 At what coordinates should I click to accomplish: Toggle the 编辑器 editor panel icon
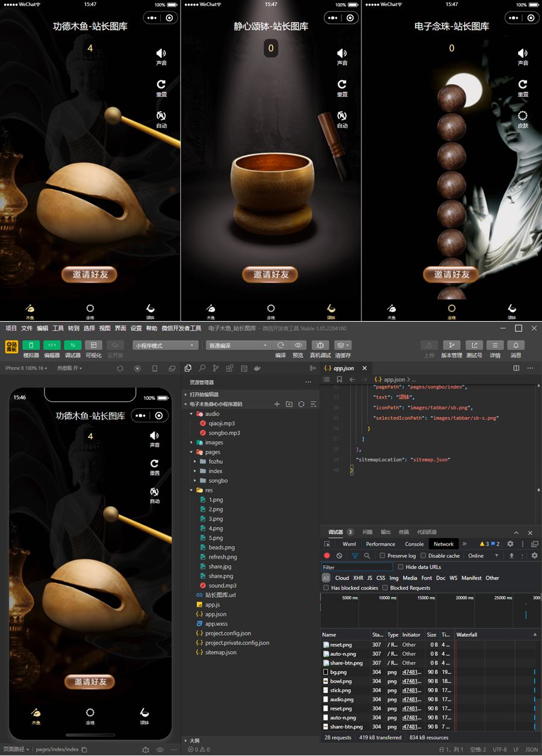pyautogui.click(x=52, y=345)
